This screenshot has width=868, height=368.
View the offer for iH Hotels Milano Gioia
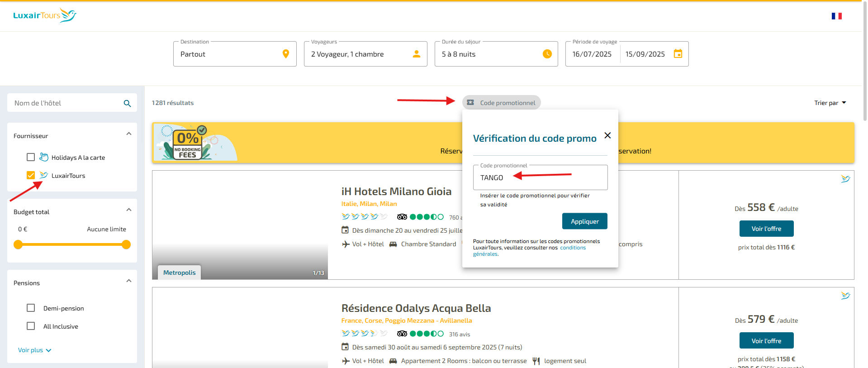pos(766,229)
